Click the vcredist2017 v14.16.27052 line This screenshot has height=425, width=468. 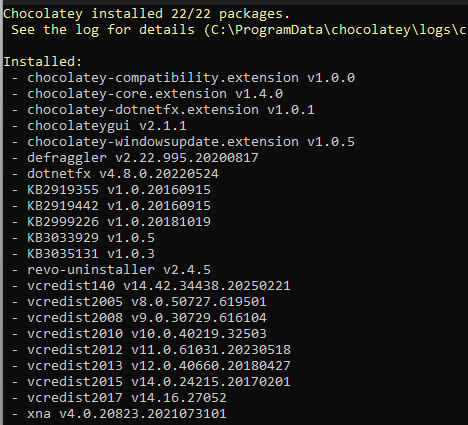[119, 398]
